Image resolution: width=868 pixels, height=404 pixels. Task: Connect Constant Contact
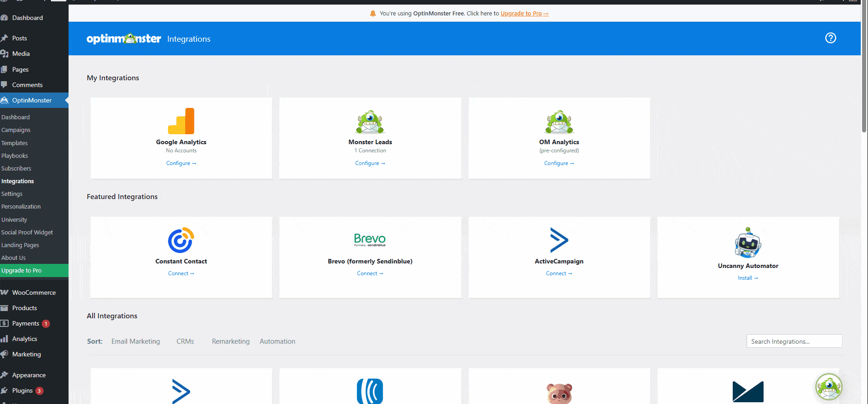tap(181, 273)
